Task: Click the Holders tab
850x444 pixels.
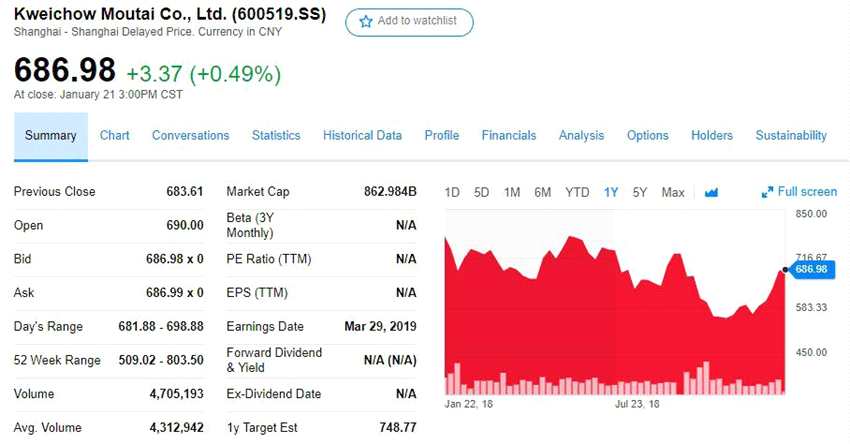Action: click(712, 136)
